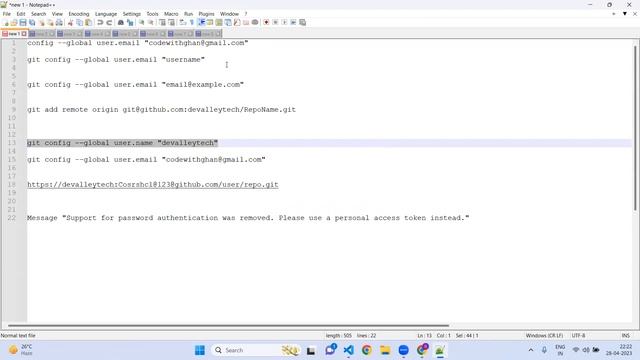
Task: Open the Search menu
Action: pos(38,14)
